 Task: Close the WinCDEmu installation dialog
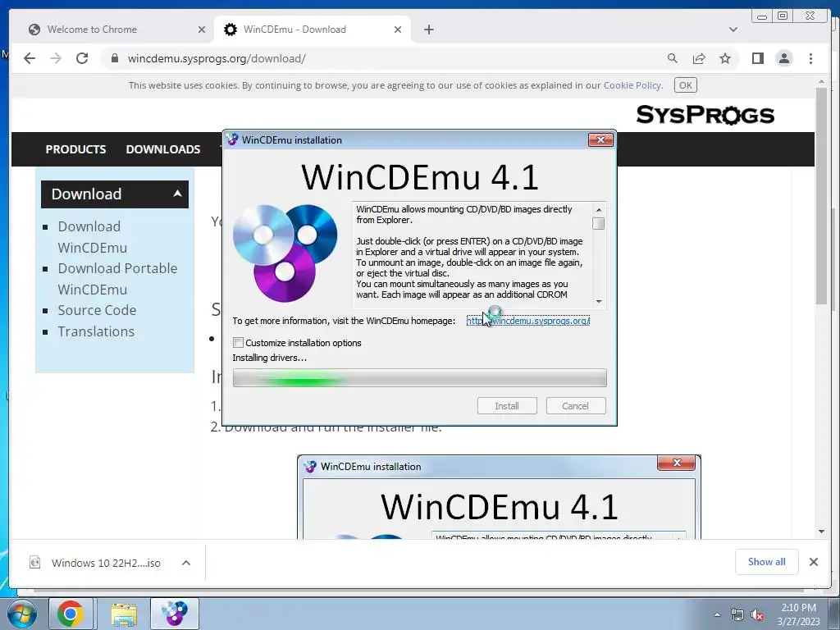[600, 139]
